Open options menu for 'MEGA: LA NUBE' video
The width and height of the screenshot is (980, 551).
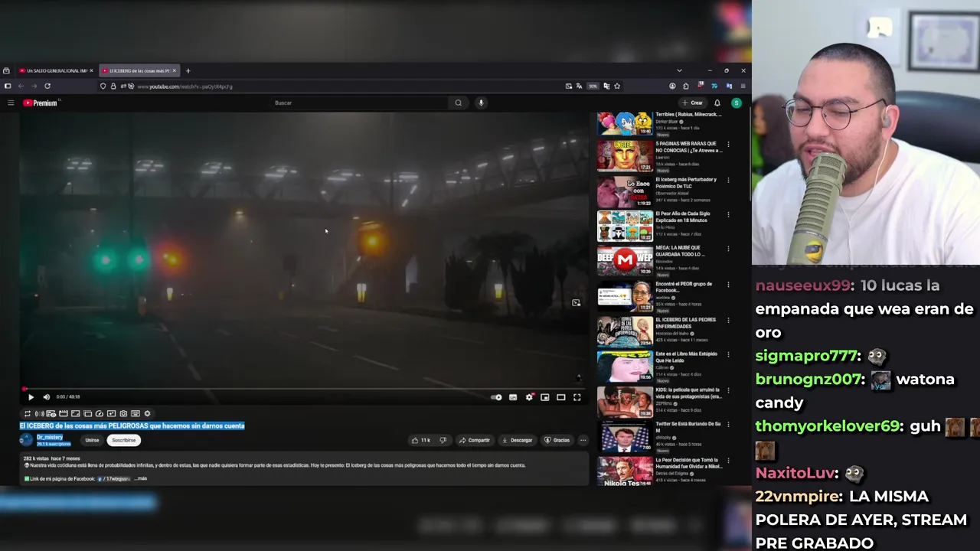728,249
